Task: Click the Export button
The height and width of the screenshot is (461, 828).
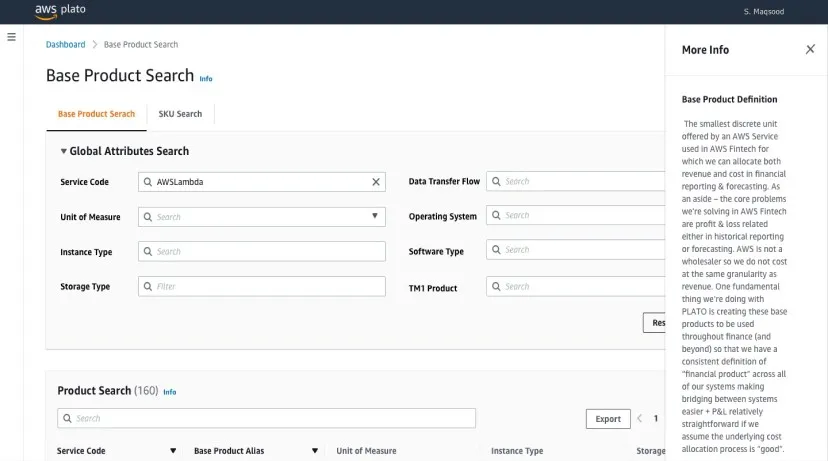Action: 608,419
